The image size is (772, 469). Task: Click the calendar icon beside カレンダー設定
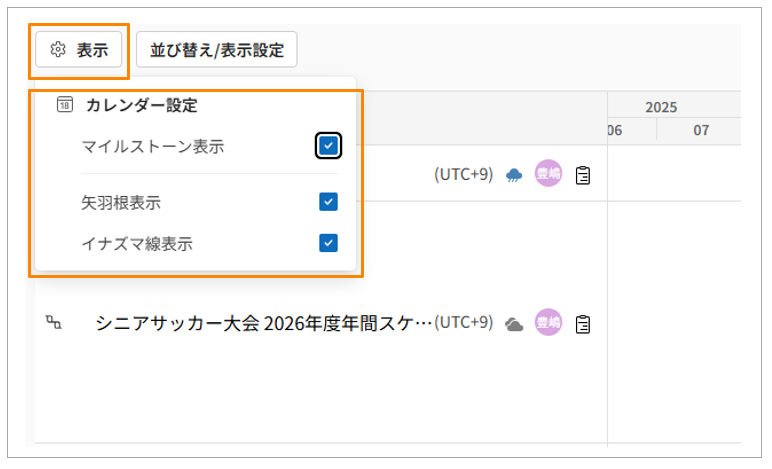click(x=65, y=104)
